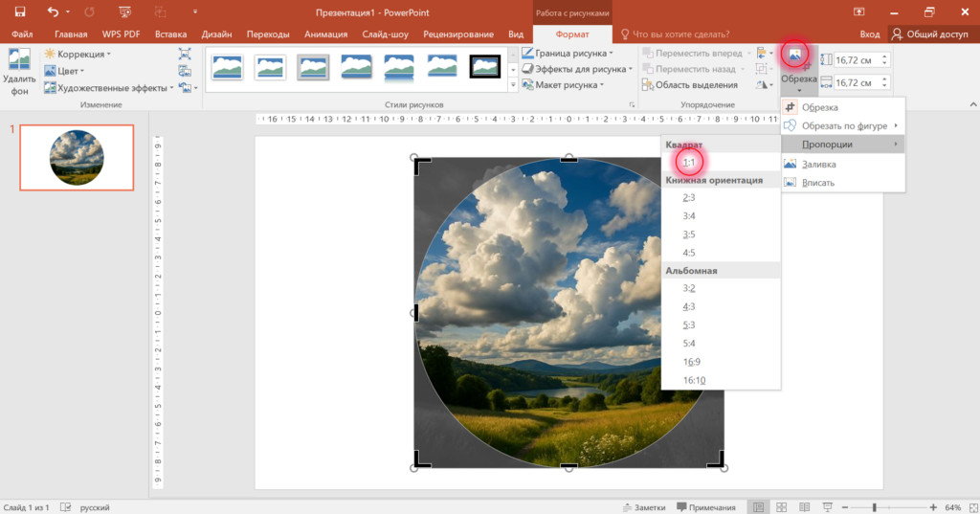The image size is (980, 514).
Task: Select Пропорции aspect ratio menu entry
Action: [x=842, y=144]
